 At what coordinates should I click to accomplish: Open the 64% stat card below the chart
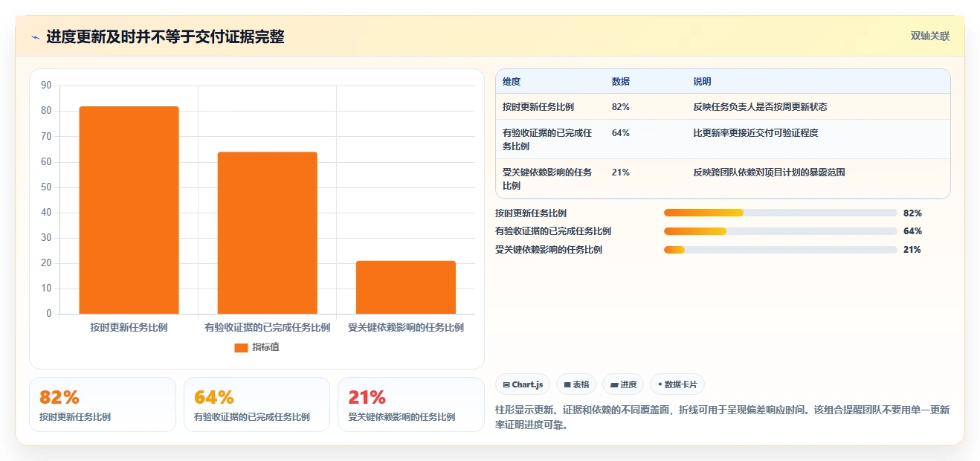(257, 404)
